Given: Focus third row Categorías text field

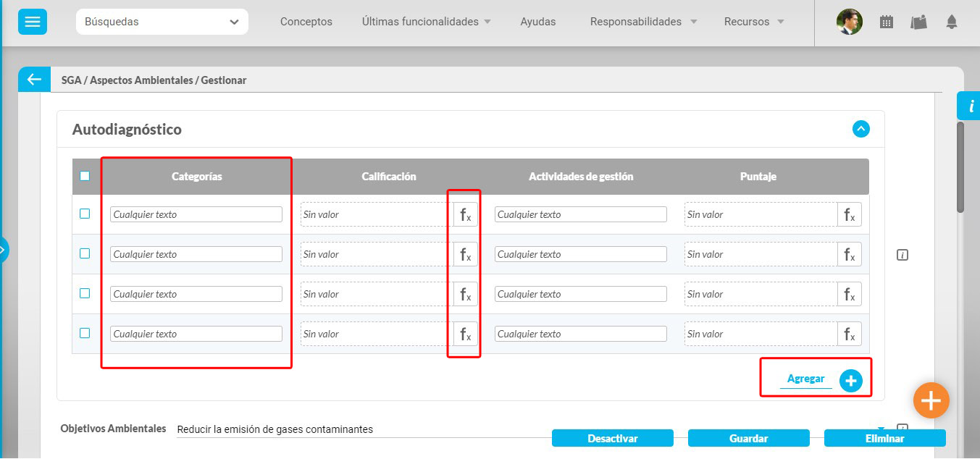Looking at the screenshot, I should point(196,294).
